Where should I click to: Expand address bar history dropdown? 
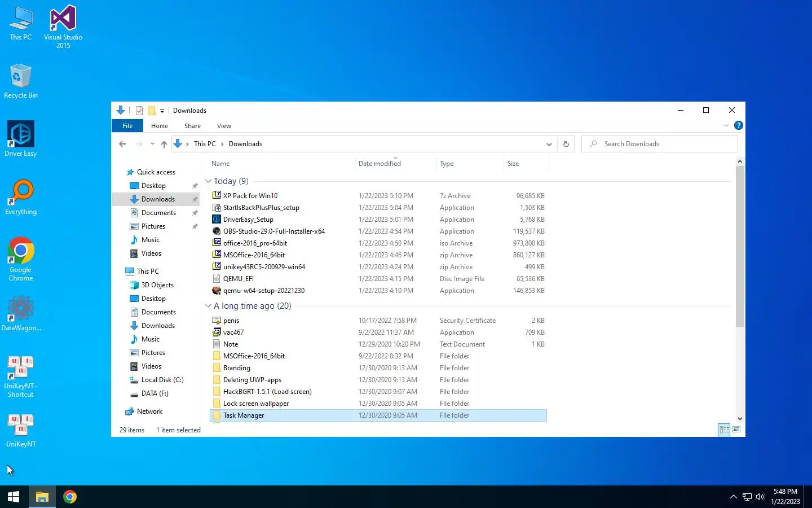pos(549,144)
